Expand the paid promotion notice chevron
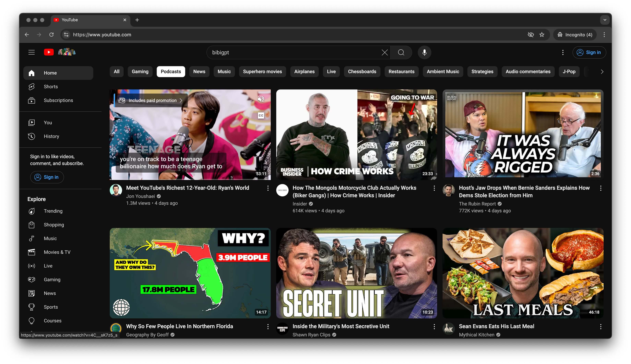The image size is (631, 364). click(x=181, y=100)
